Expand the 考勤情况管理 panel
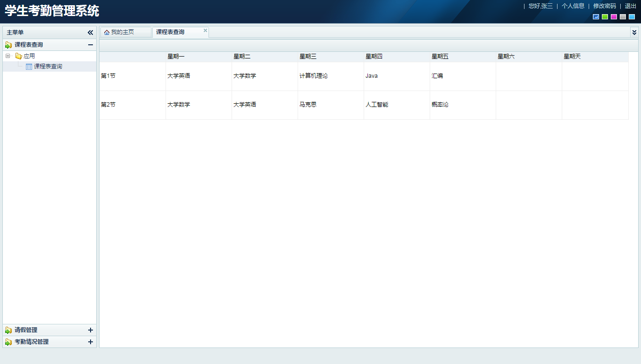This screenshot has height=364, width=641. [91, 342]
